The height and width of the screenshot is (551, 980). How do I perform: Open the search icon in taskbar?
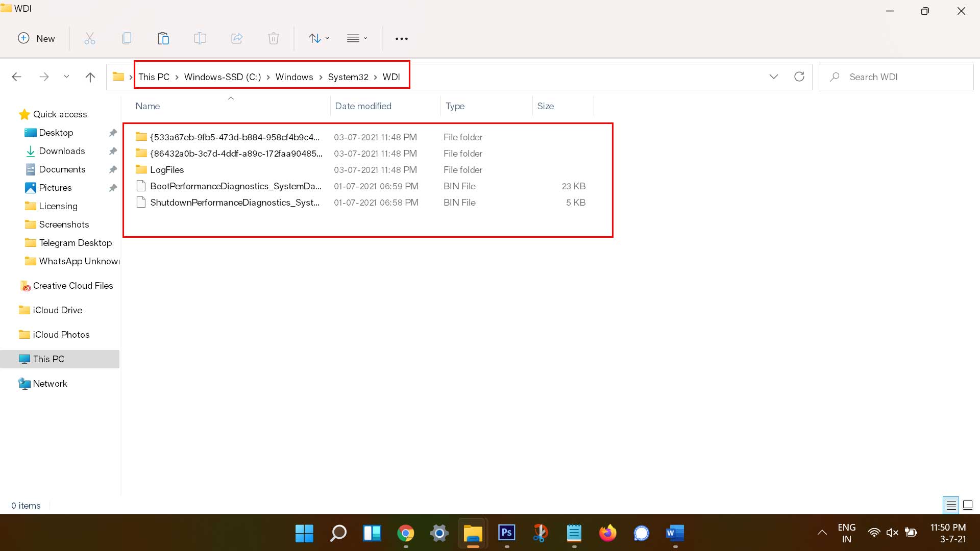click(338, 534)
